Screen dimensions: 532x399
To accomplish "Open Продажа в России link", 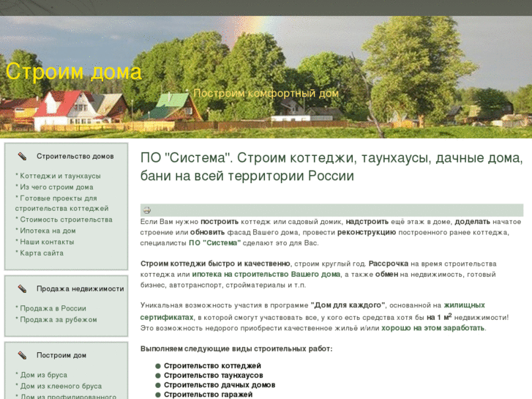I will pos(53,309).
